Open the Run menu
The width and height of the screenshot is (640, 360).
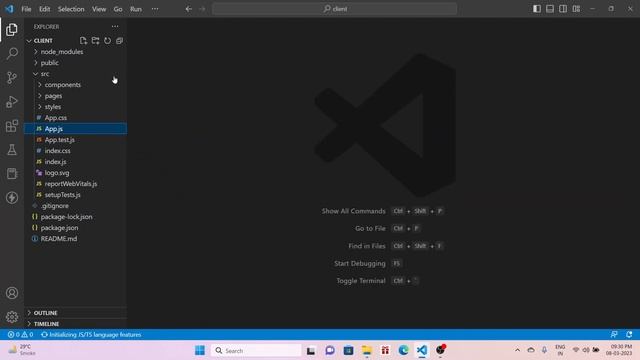tap(136, 9)
